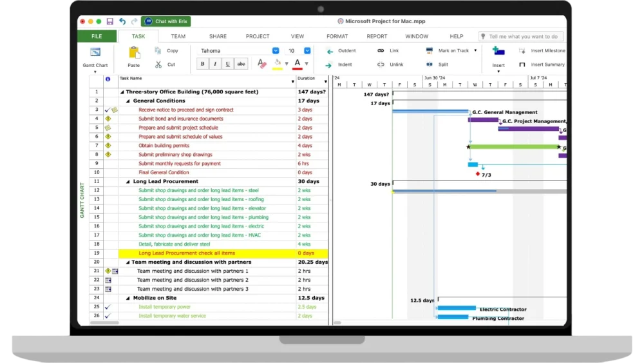Toggle Bold formatting
The height and width of the screenshot is (363, 644).
pyautogui.click(x=202, y=64)
